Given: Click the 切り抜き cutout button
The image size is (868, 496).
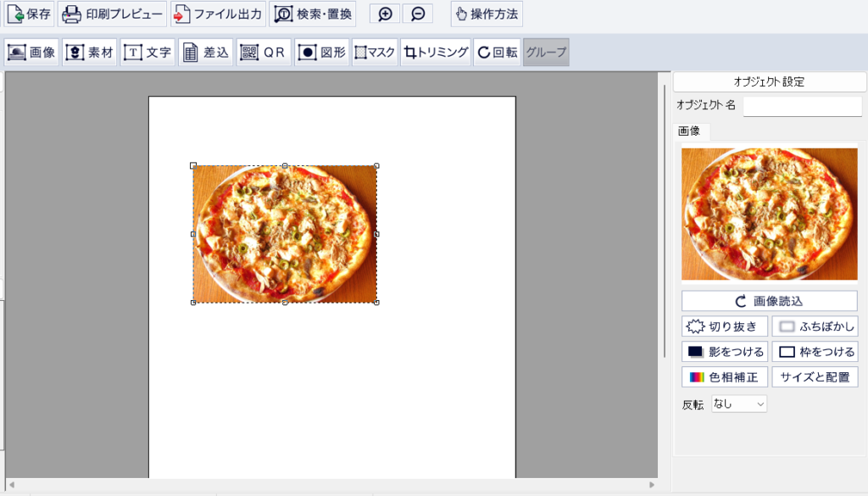Looking at the screenshot, I should pos(725,326).
